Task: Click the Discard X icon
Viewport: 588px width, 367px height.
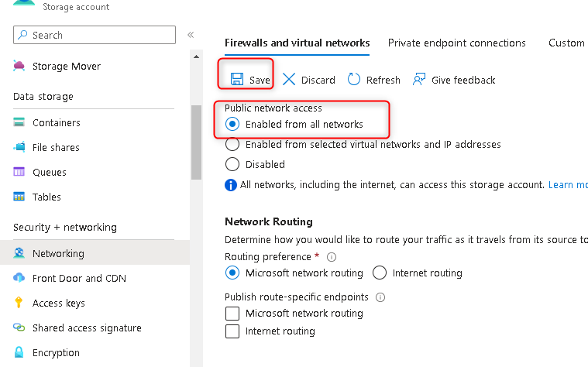Action: click(289, 79)
